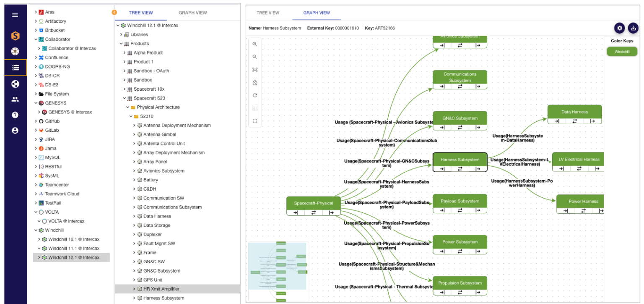Collapse the GENESYS repository type
This screenshot has width=644, height=304.
coord(36,103)
